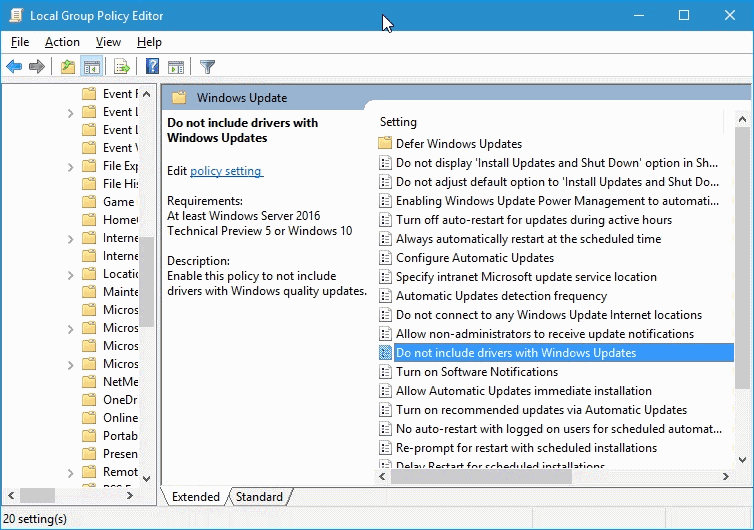Select Always automatically restart at scheduled time

[x=528, y=239]
